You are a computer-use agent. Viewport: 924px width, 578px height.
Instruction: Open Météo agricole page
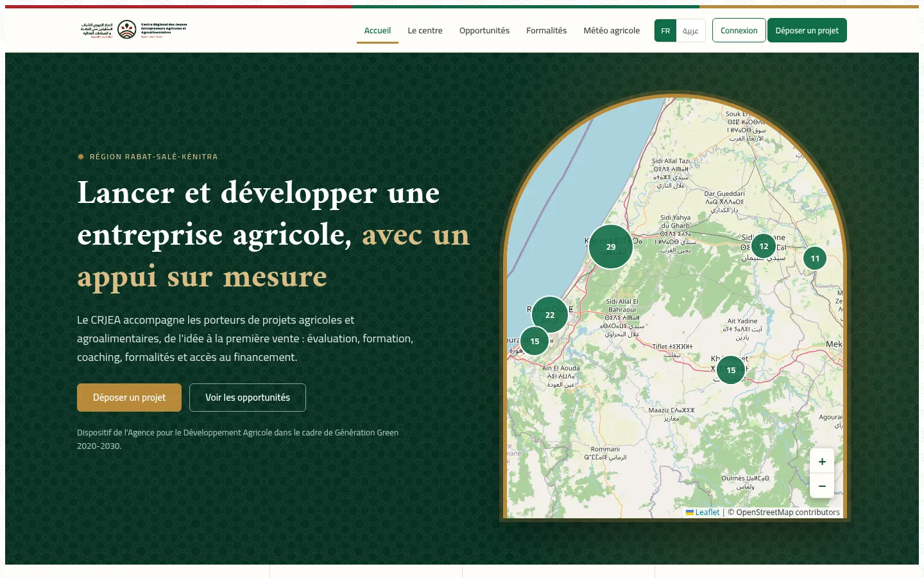(x=612, y=30)
